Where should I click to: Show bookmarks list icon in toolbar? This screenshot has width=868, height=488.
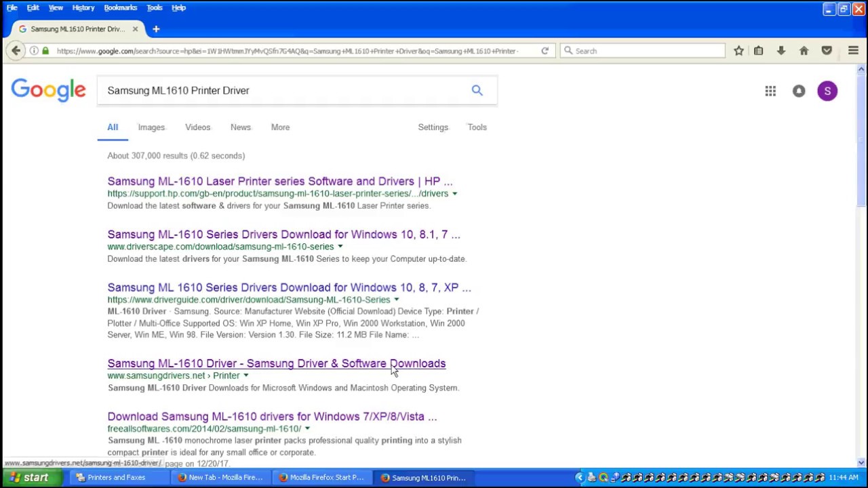click(x=759, y=51)
